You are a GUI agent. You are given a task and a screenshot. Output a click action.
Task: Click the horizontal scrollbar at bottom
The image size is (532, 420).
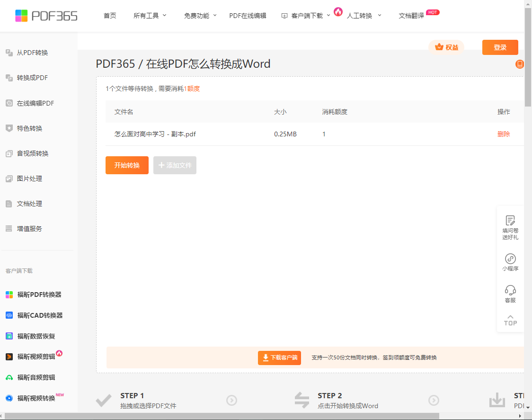(222, 416)
